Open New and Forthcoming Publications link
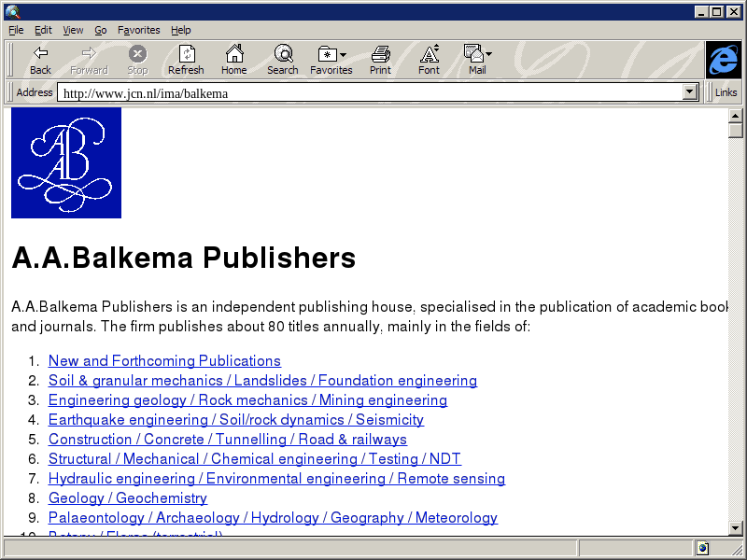The width and height of the screenshot is (747, 560). point(164,361)
